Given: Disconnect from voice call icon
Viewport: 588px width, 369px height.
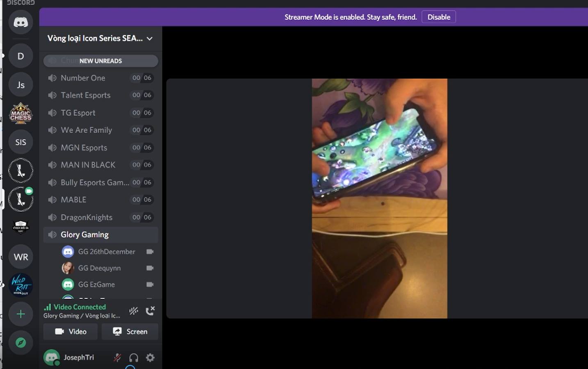Looking at the screenshot, I should pos(150,311).
